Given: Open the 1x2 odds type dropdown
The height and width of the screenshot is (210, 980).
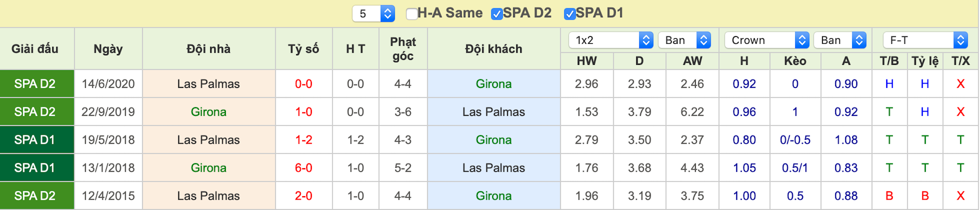Looking at the screenshot, I should click(x=611, y=40).
